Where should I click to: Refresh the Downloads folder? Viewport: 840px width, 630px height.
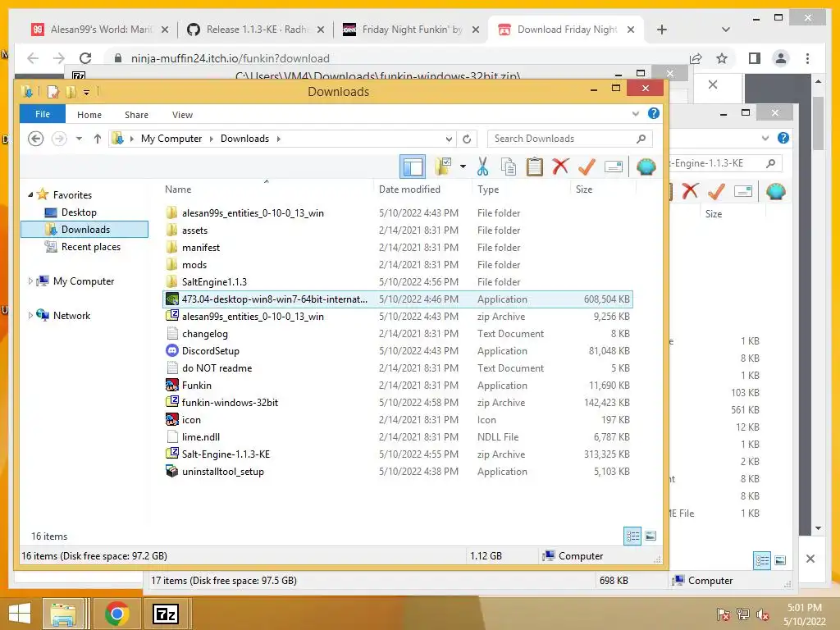(x=467, y=139)
